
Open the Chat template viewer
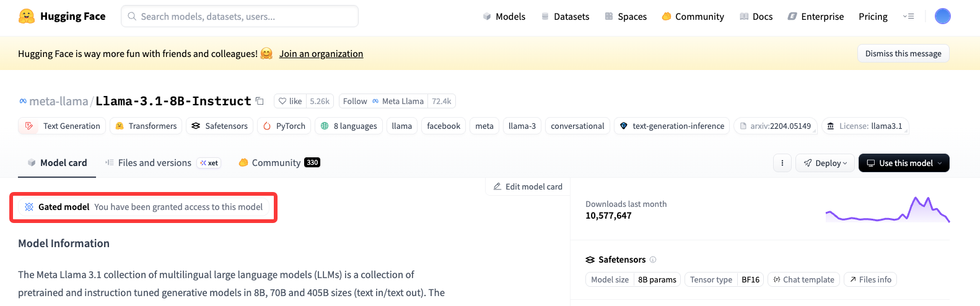pos(803,279)
